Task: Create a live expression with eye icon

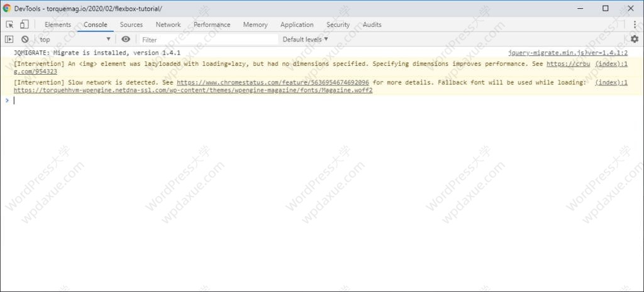Action: [126, 40]
